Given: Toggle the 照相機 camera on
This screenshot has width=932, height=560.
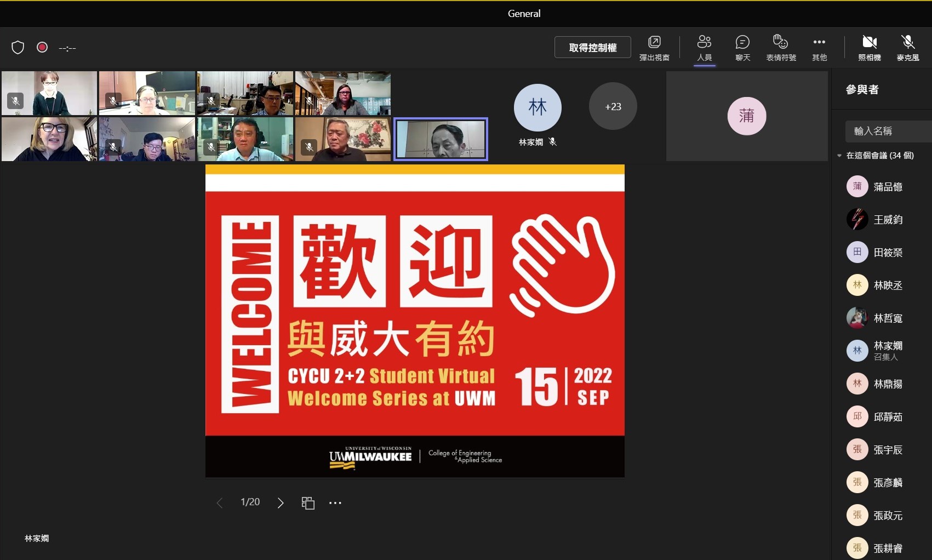Looking at the screenshot, I should [870, 48].
